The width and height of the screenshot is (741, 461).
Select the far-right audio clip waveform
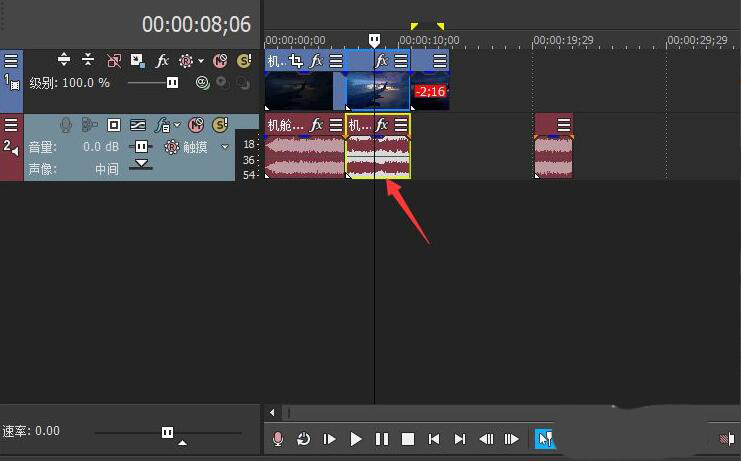click(554, 157)
